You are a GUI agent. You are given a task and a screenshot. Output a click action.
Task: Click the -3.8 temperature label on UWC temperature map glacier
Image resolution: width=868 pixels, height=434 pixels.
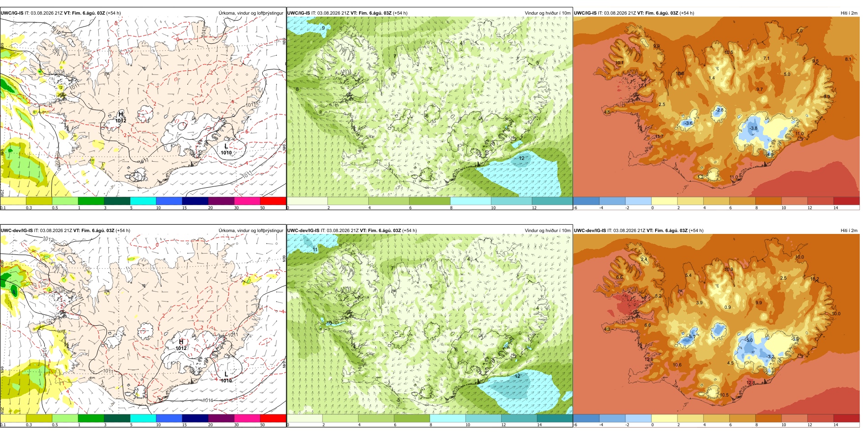point(753,128)
